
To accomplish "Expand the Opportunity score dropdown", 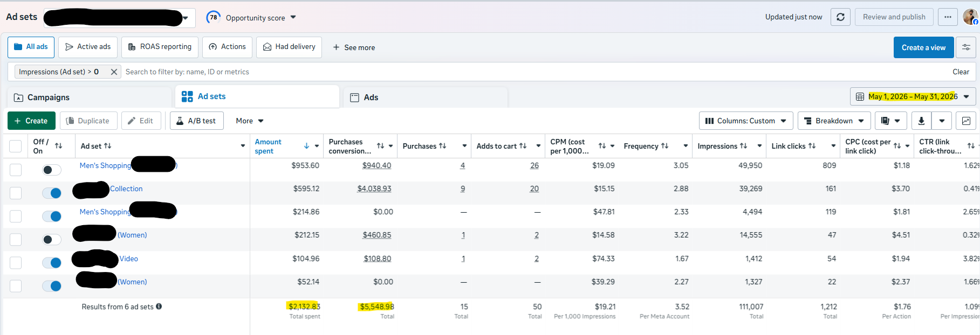I will coord(293,17).
